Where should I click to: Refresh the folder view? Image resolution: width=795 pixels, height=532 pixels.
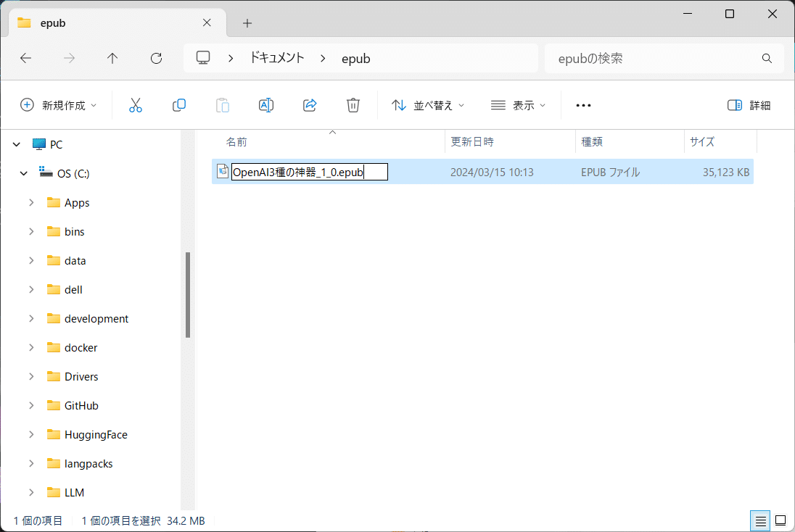156,58
